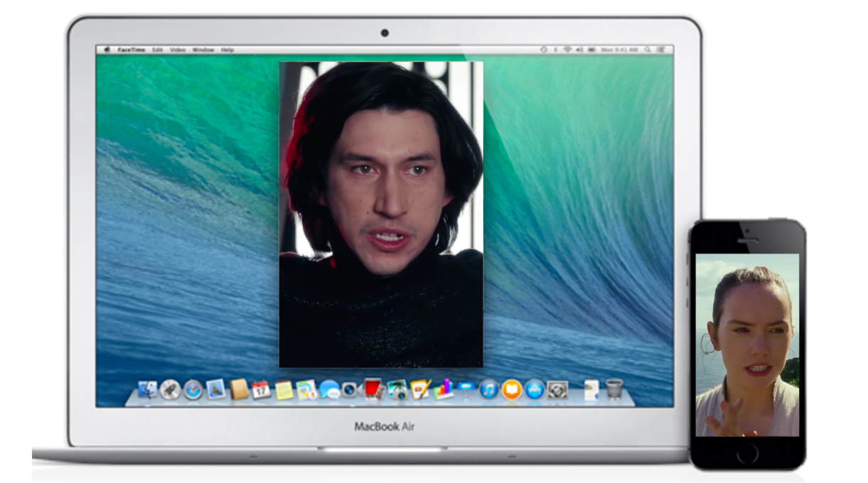
Task: Tap the iPhone video call screen
Action: tap(747, 344)
